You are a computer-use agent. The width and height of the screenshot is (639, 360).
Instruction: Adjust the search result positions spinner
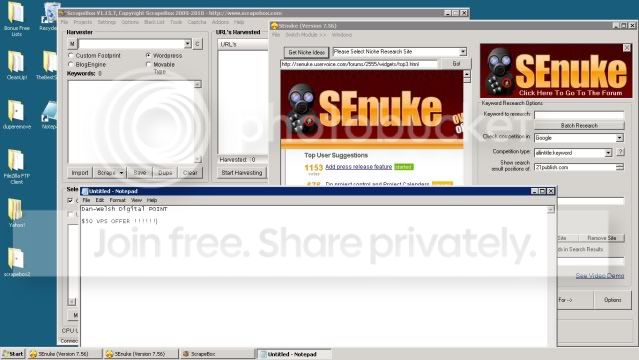620,167
